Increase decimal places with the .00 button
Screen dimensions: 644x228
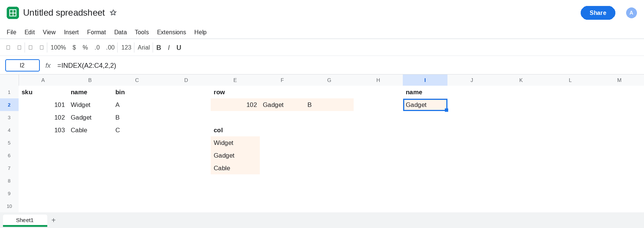[110, 47]
